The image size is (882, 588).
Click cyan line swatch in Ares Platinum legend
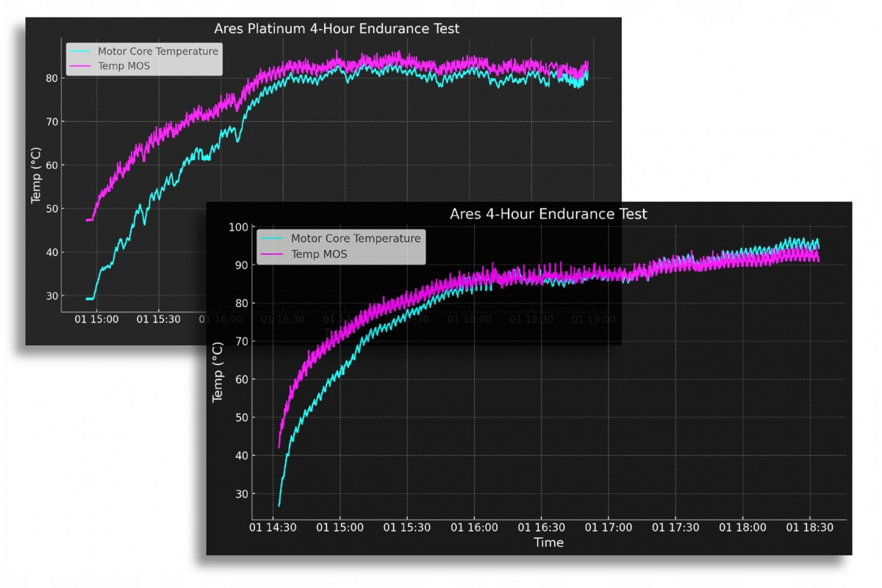pyautogui.click(x=80, y=51)
